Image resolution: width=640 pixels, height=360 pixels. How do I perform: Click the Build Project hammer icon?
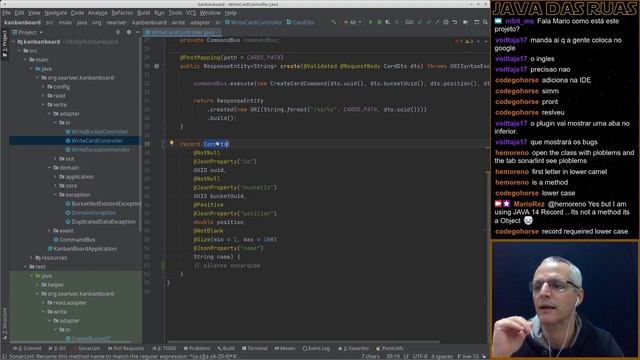pyautogui.click(x=334, y=22)
